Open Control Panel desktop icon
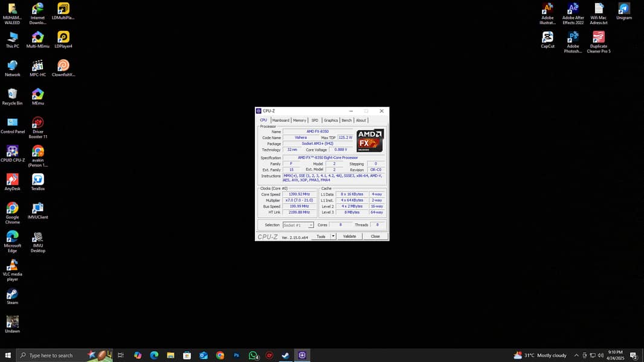644x362 pixels. point(12,125)
